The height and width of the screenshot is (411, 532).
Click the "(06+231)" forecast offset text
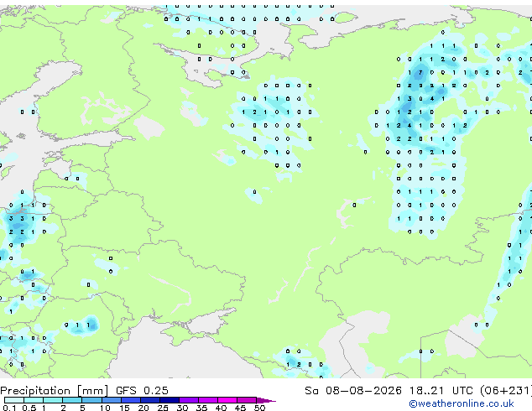coord(506,391)
